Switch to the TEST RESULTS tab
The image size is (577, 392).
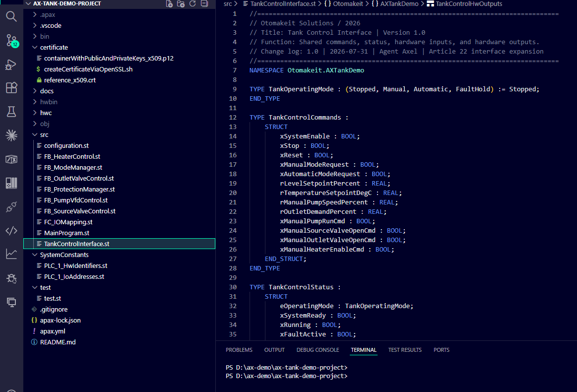(405, 350)
